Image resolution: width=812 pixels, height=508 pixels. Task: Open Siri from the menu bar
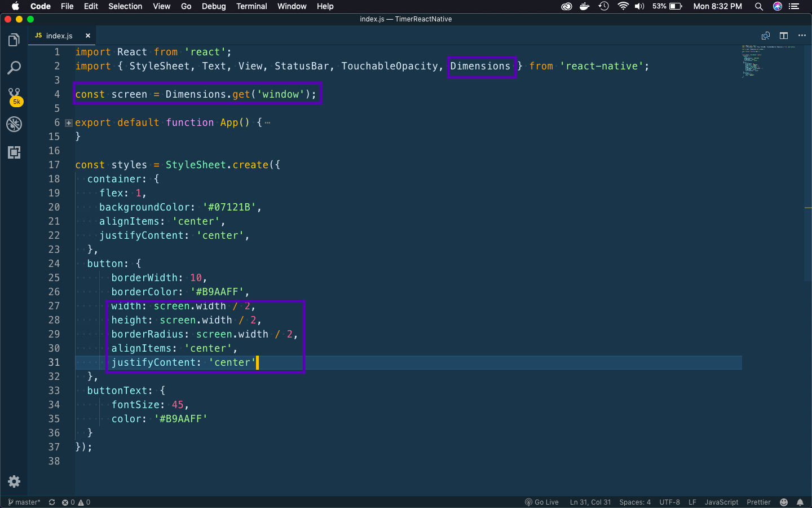click(x=778, y=6)
